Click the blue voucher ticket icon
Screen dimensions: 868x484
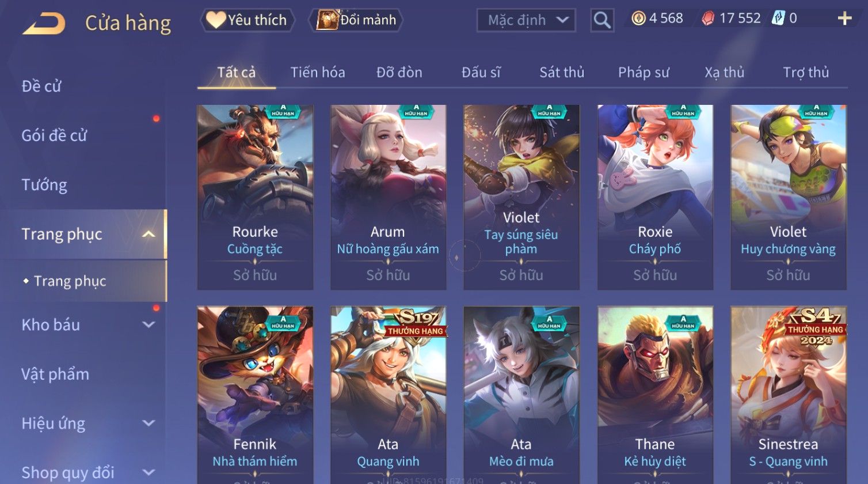pos(778,18)
